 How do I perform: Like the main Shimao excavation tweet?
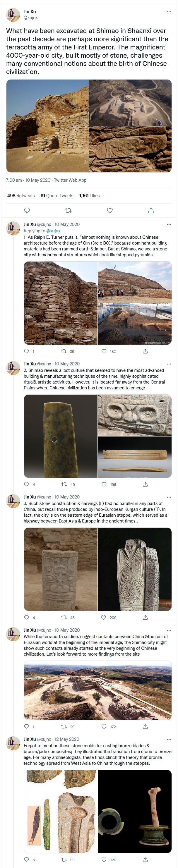tap(109, 210)
